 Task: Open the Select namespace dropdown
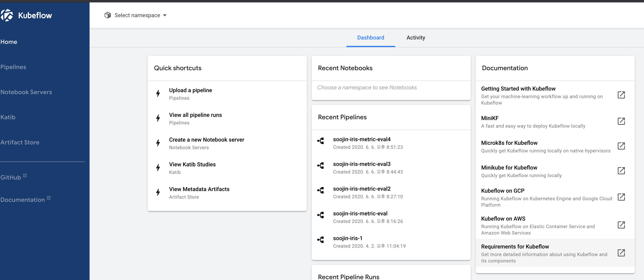click(137, 15)
